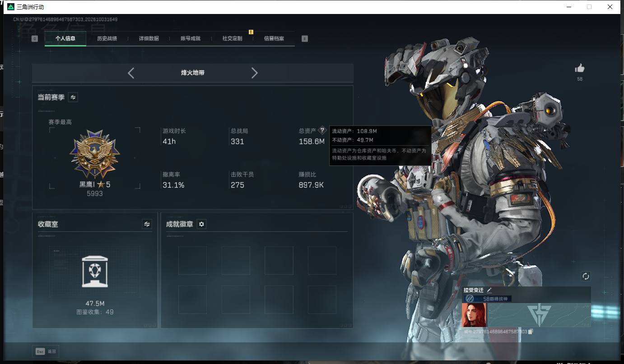
Task: Switch to the 历史战绩 tab
Action: coord(107,39)
